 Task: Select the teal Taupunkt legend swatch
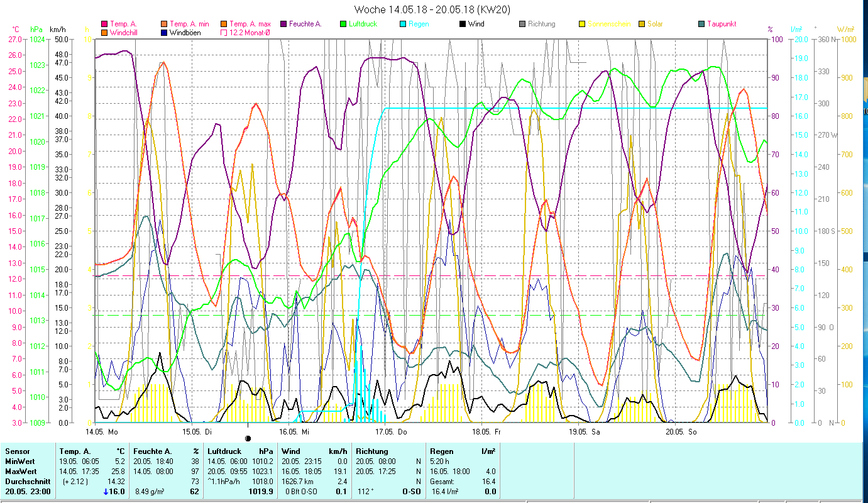[701, 24]
